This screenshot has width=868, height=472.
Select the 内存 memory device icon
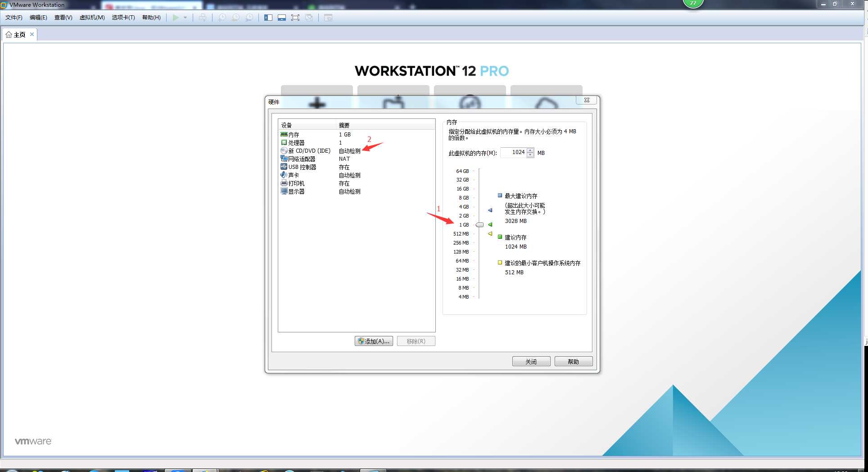[x=284, y=134]
